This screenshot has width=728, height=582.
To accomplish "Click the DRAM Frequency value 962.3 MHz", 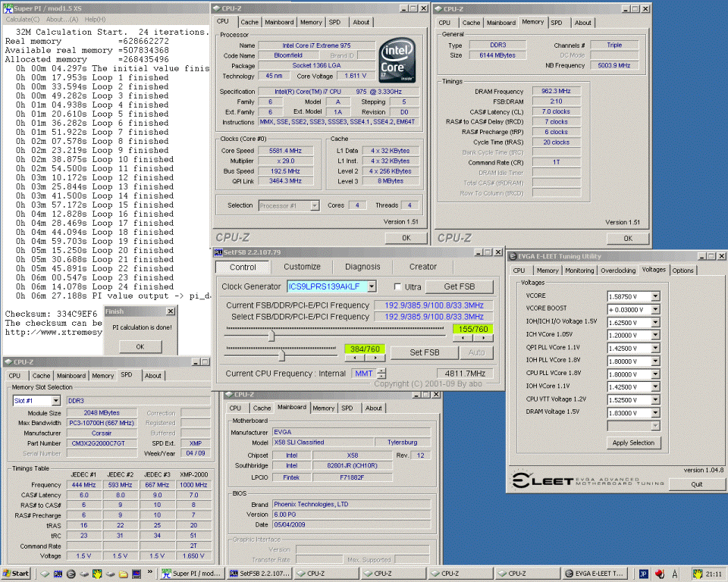I will click(x=556, y=92).
